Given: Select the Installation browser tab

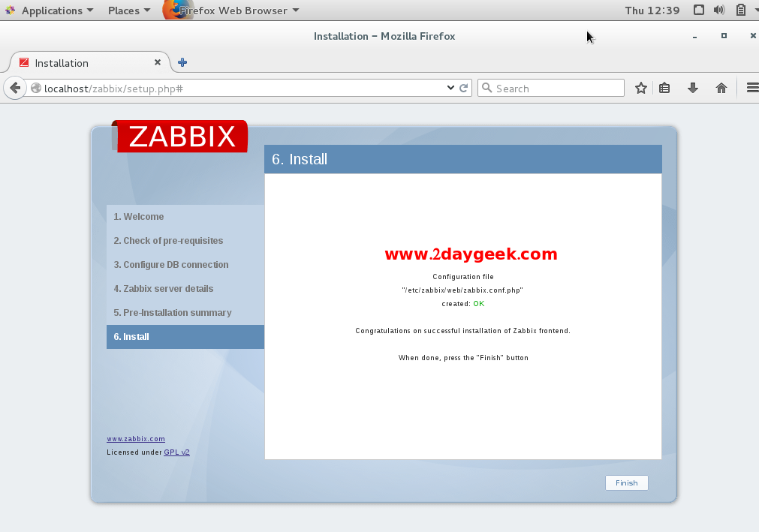Looking at the screenshot, I should click(89, 63).
